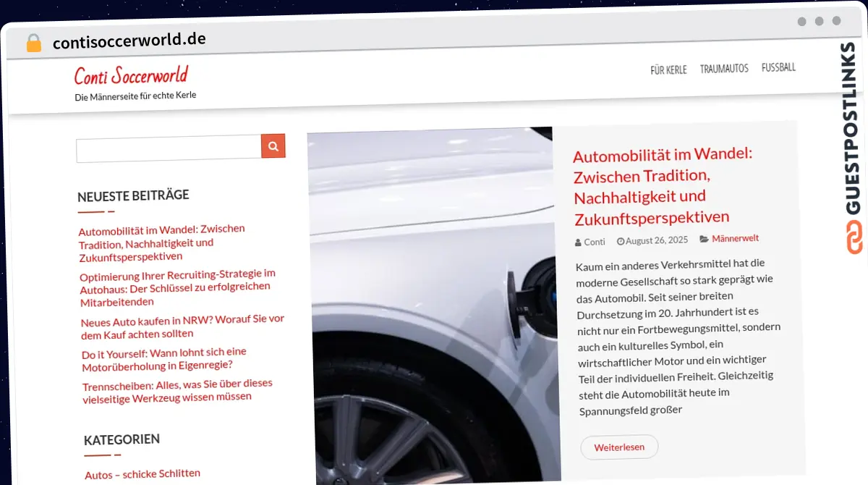Open Neues Auto kaufen in NRW link

click(x=182, y=326)
